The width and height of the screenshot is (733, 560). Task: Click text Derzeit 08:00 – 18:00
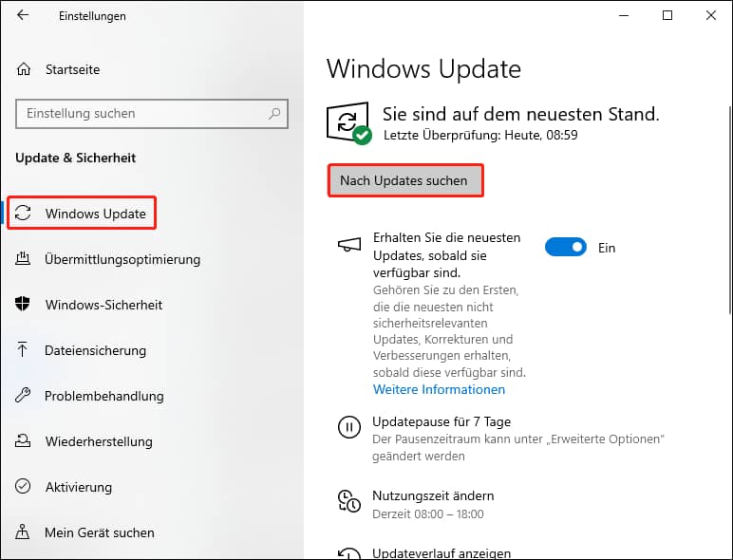click(427, 514)
